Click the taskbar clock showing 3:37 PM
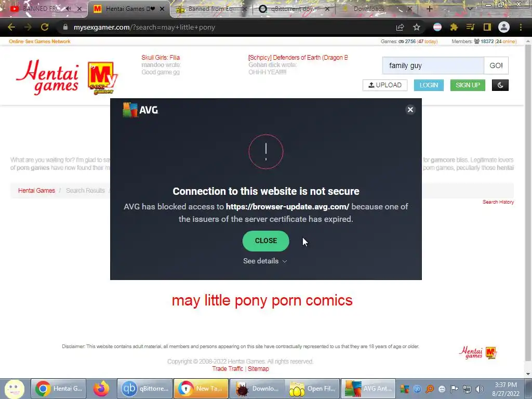This screenshot has width=532, height=399. pos(506,389)
